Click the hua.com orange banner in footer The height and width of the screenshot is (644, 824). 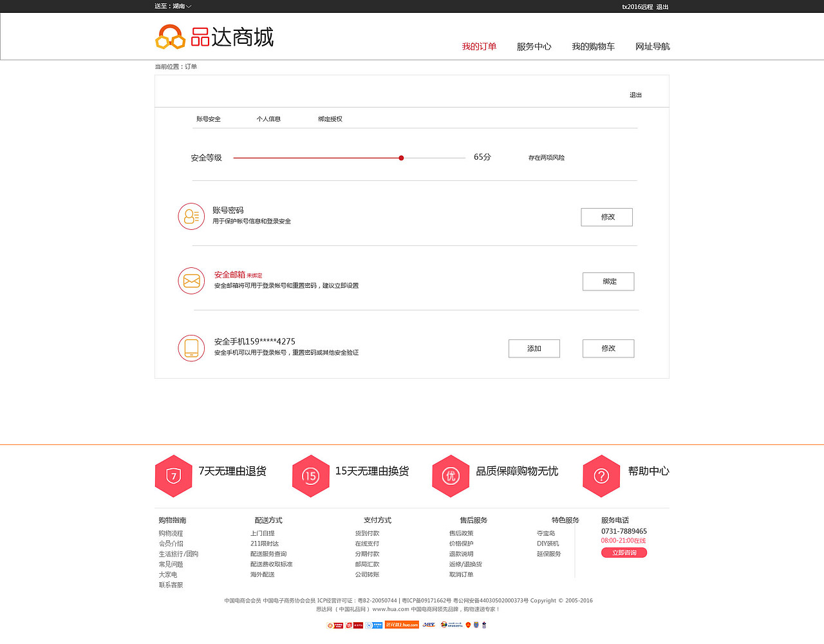pos(402,625)
